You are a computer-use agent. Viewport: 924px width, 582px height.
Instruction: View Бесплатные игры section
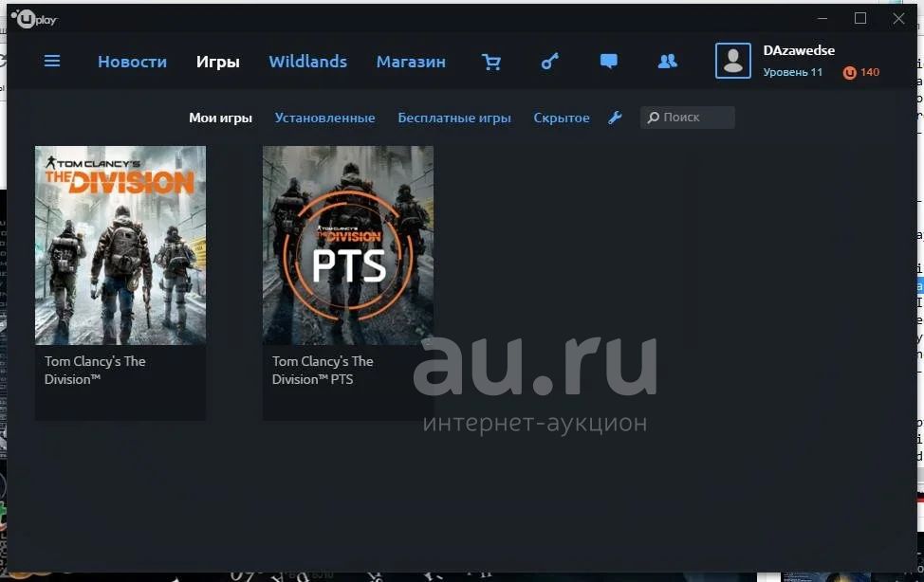point(454,118)
